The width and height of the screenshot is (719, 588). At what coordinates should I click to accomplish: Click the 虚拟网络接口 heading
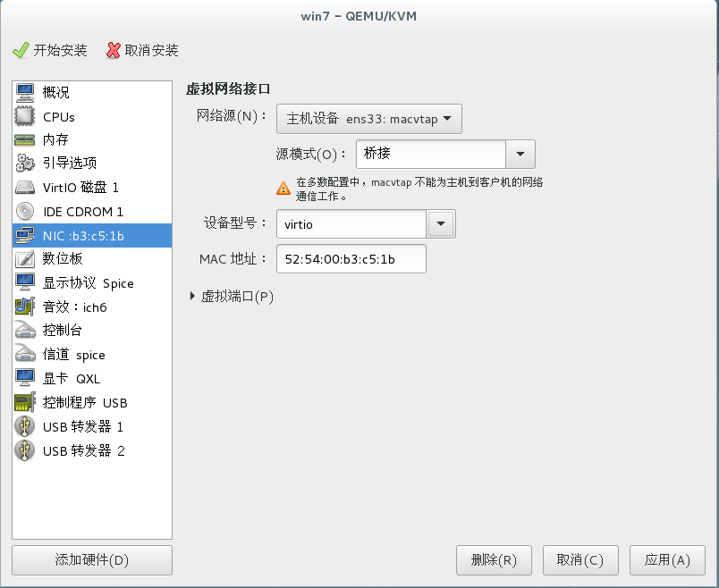[228, 88]
